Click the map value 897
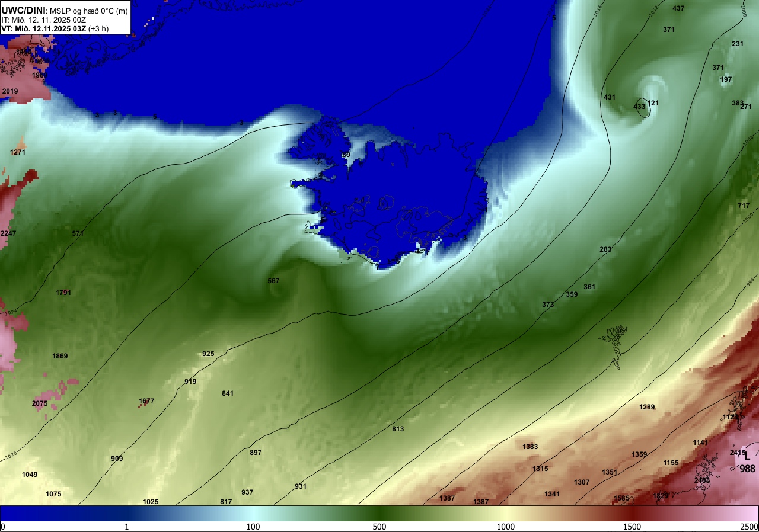Screen dimensions: 759x532 (x=256, y=453)
